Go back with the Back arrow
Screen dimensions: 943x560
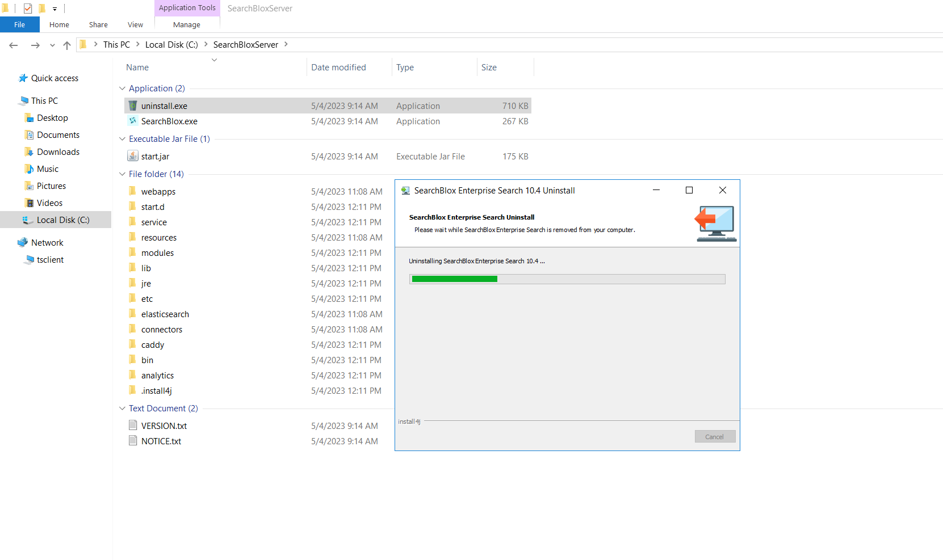14,45
